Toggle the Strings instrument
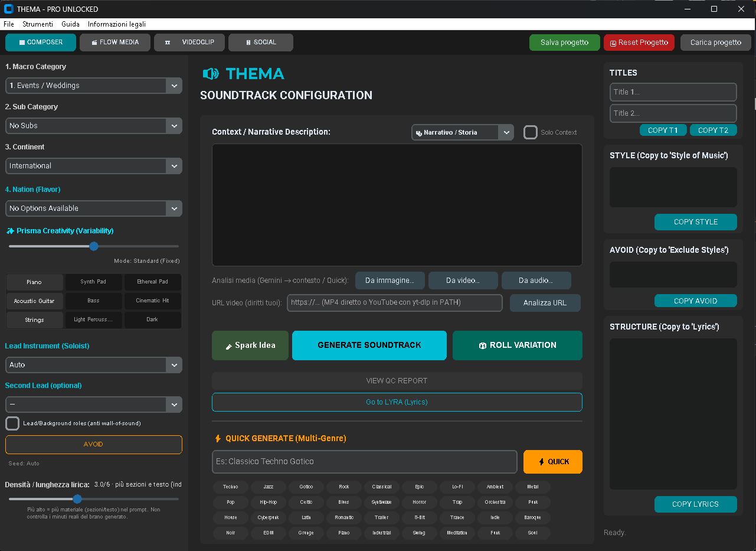The height and width of the screenshot is (551, 756). point(34,320)
